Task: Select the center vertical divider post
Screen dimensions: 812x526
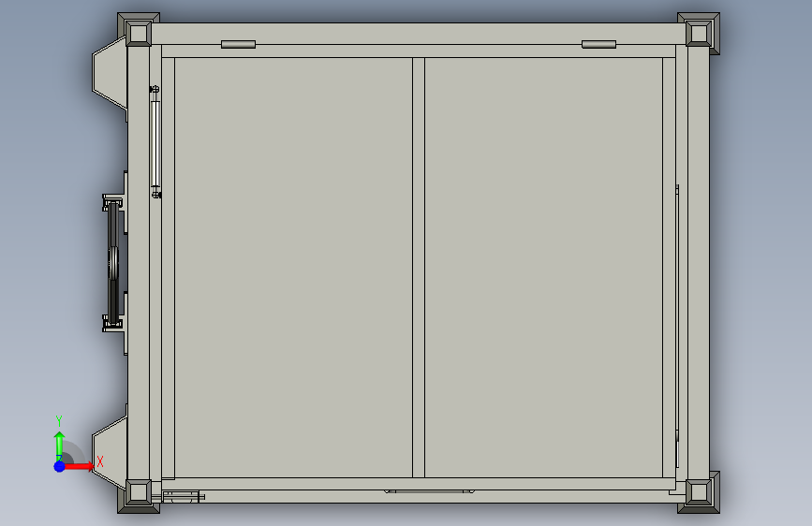Action: point(419,268)
